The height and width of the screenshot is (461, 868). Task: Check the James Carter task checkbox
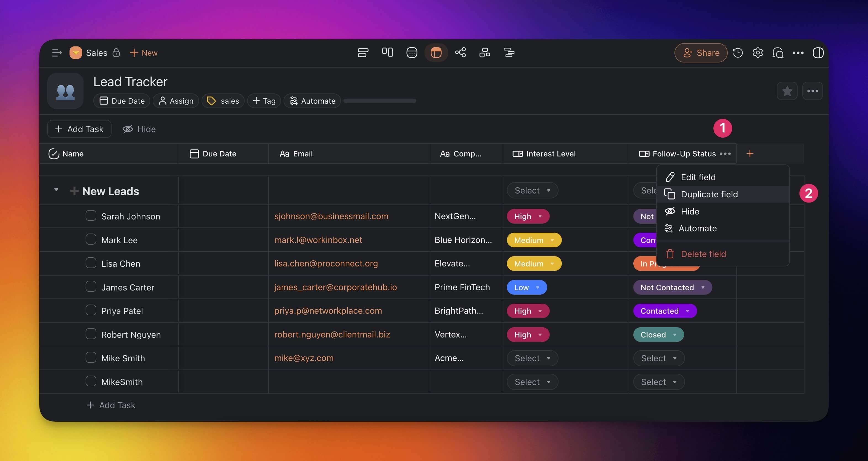pos(91,287)
